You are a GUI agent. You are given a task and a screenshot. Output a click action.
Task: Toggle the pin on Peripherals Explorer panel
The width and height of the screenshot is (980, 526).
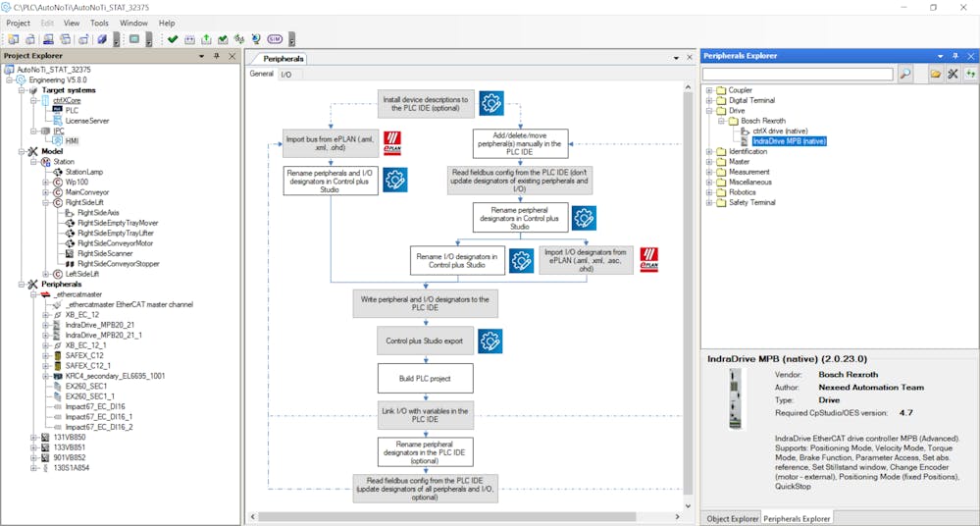954,56
